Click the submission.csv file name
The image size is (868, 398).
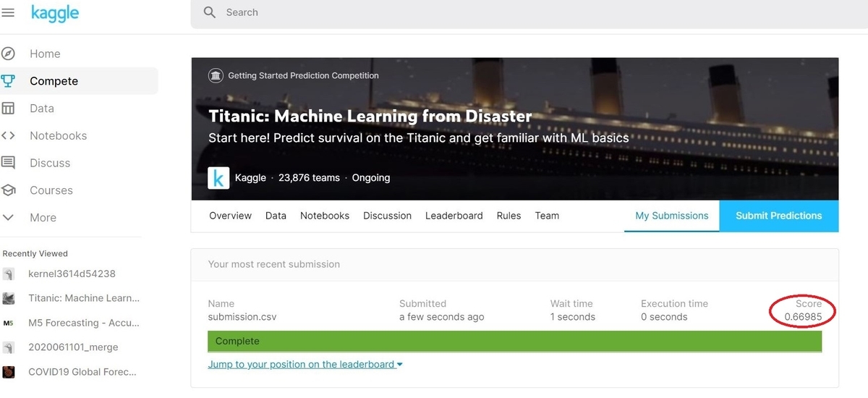tap(242, 317)
